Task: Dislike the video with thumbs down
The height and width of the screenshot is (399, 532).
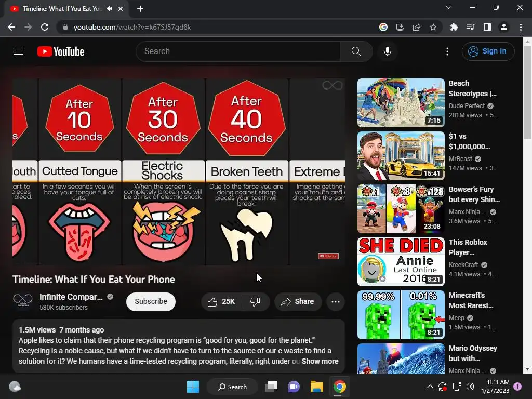Action: [255, 301]
